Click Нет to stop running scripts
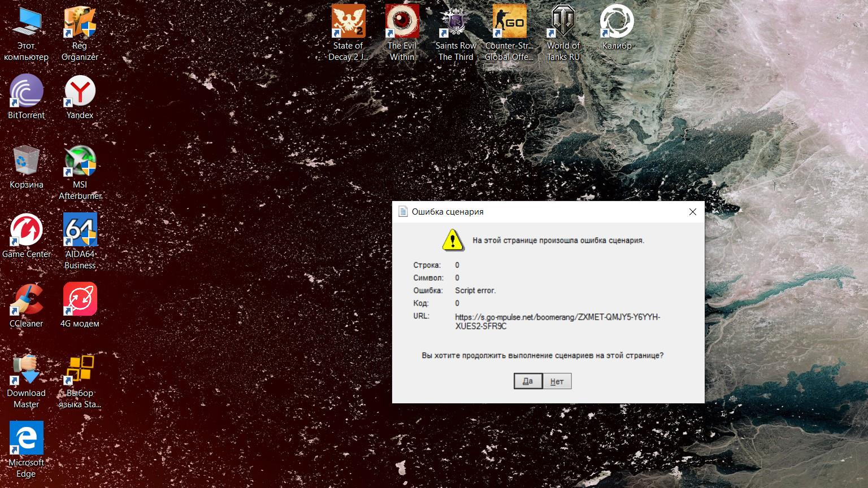The width and height of the screenshot is (868, 488). 557,381
